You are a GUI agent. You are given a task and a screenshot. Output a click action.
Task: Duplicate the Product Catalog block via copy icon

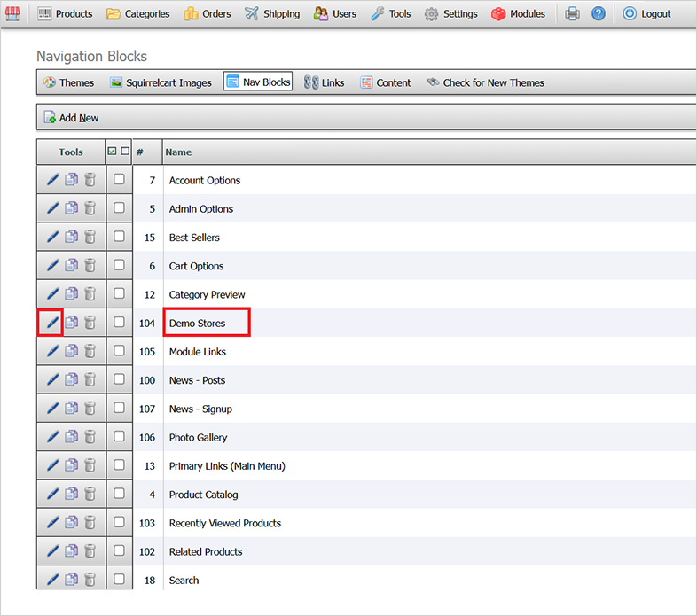tap(71, 495)
